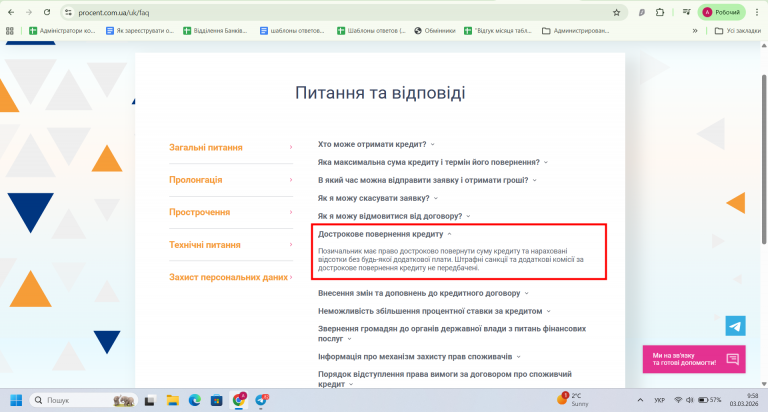Open 'Адміністратори ко...' bookmark

coord(62,30)
